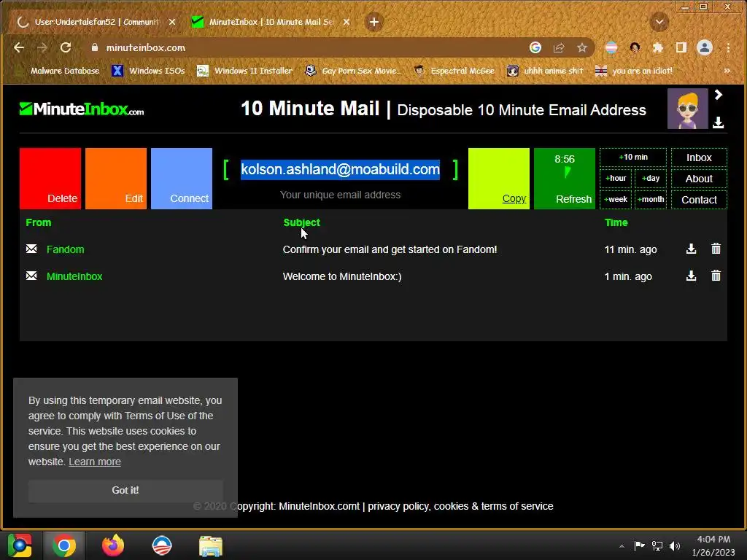Click the Google icon in address bar
The height and width of the screenshot is (560, 747).
pos(535,47)
